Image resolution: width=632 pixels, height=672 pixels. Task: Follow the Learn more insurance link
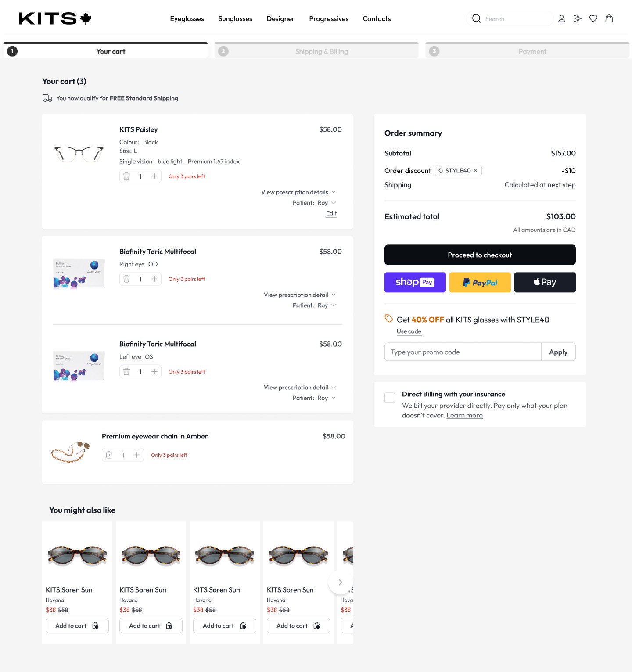[x=464, y=415]
